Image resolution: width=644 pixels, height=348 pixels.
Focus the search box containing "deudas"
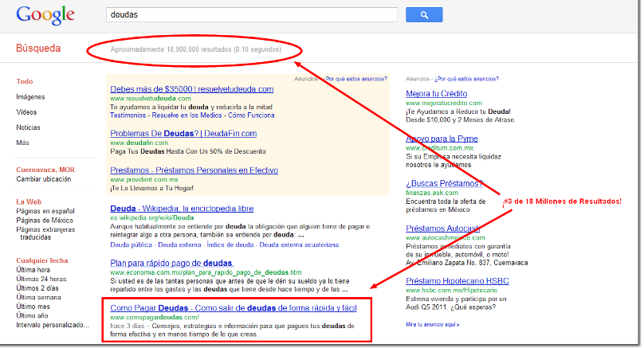[251, 15]
